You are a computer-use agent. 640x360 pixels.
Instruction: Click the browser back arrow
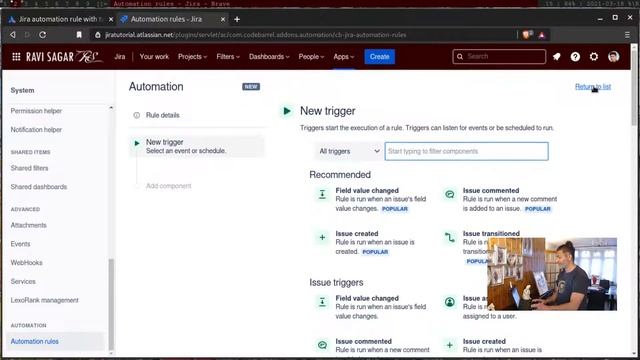tap(13, 35)
